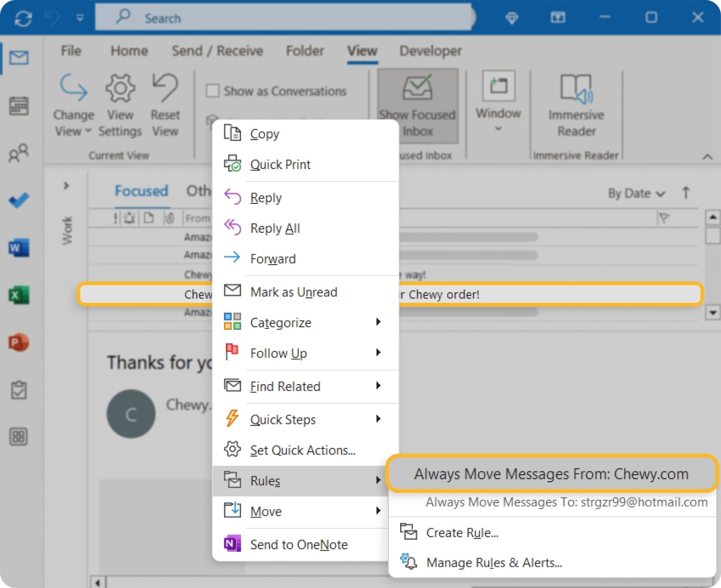
Task: Expand the Window dropdown arrow
Action: point(498,128)
